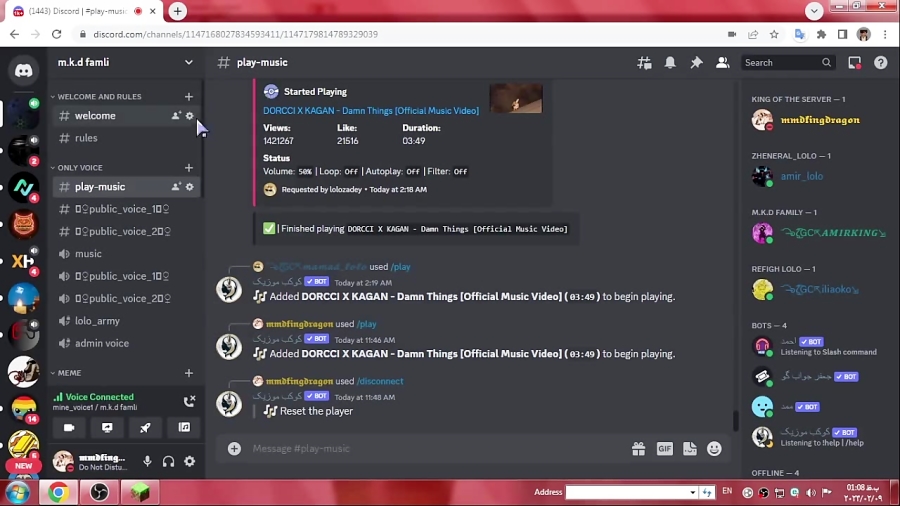This screenshot has height=506, width=900.
Task: Open user settings gear icon
Action: (x=189, y=461)
